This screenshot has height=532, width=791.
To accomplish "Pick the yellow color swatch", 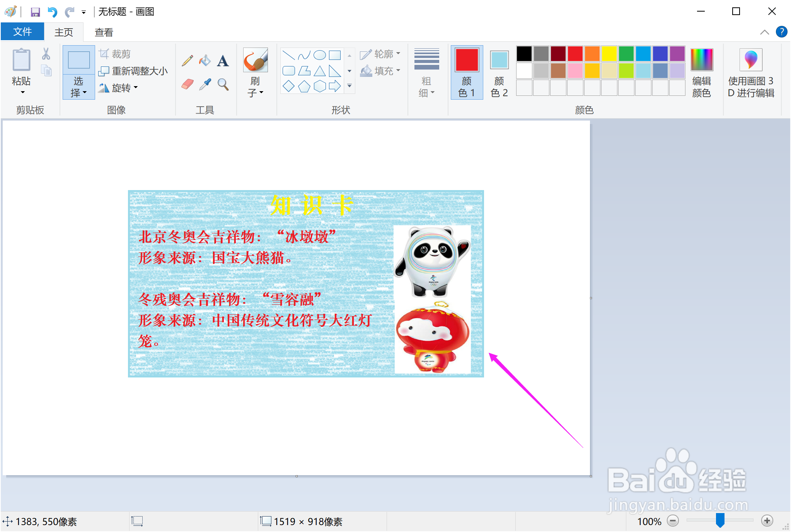I will point(609,54).
